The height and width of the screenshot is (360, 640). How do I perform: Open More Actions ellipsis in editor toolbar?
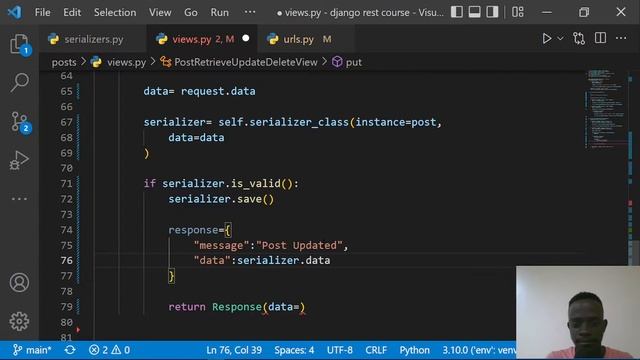[x=621, y=38]
